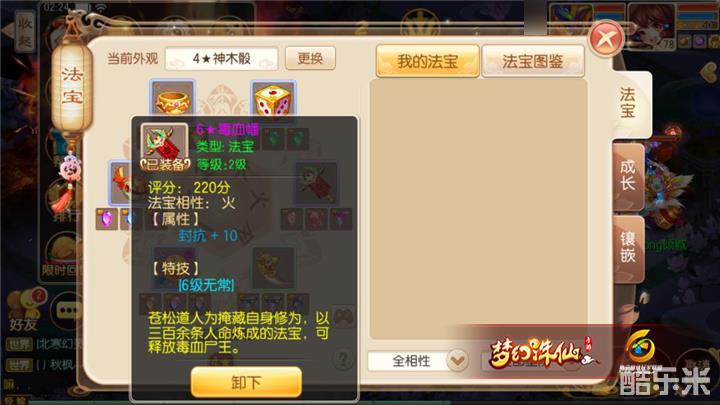Select the dice treasure slot icon

tap(273, 99)
